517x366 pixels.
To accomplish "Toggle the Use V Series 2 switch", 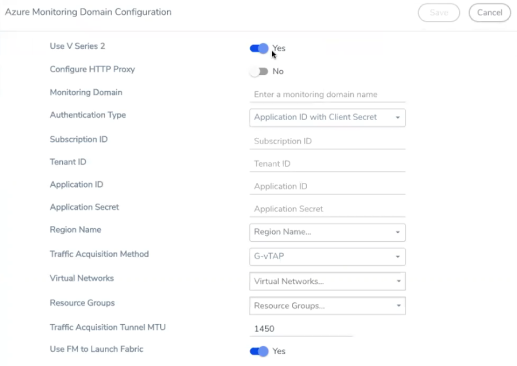I will coord(259,48).
